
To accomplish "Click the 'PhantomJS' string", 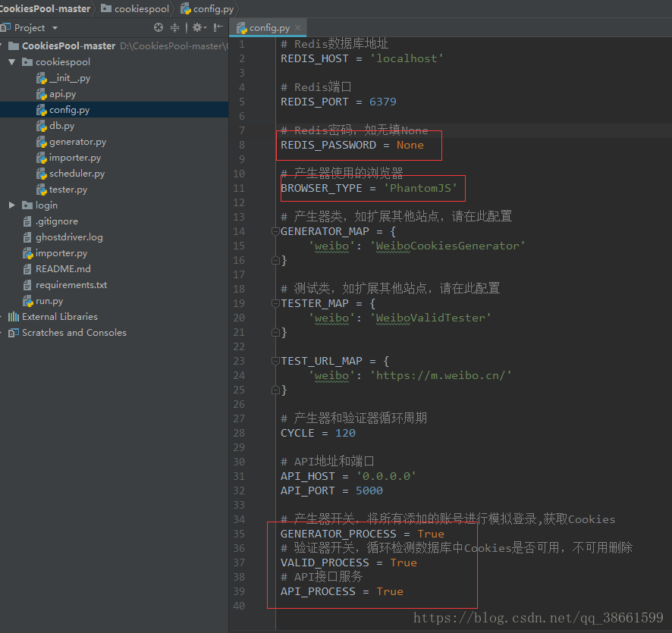I will click(x=420, y=188).
